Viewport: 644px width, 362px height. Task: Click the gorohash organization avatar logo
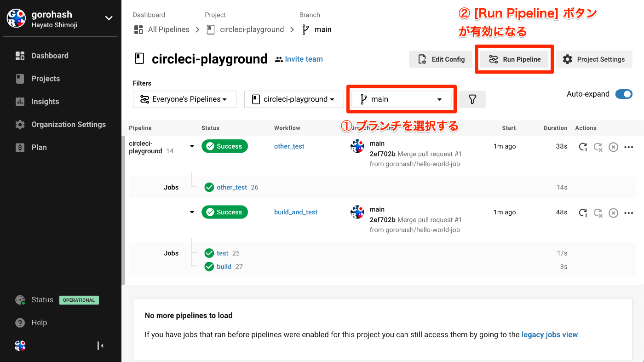[x=16, y=18]
